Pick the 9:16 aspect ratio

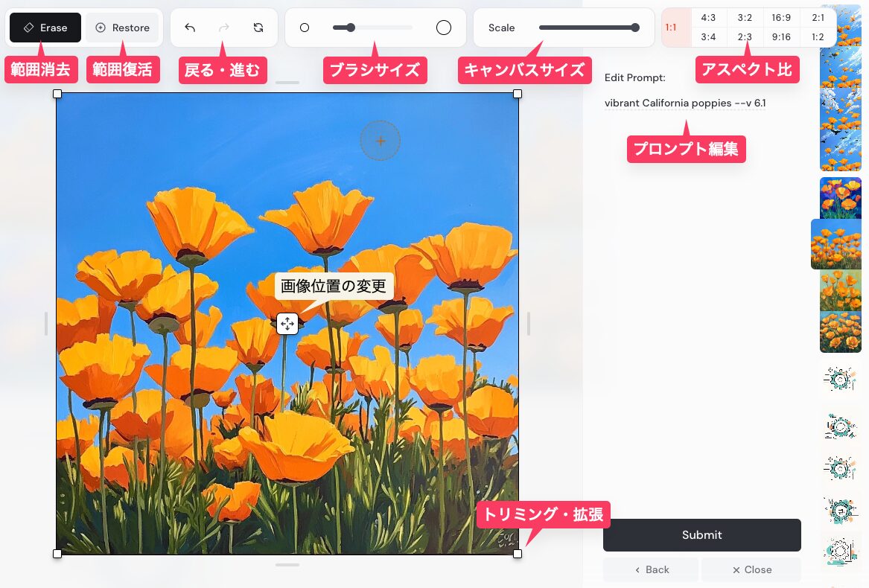[x=781, y=37]
